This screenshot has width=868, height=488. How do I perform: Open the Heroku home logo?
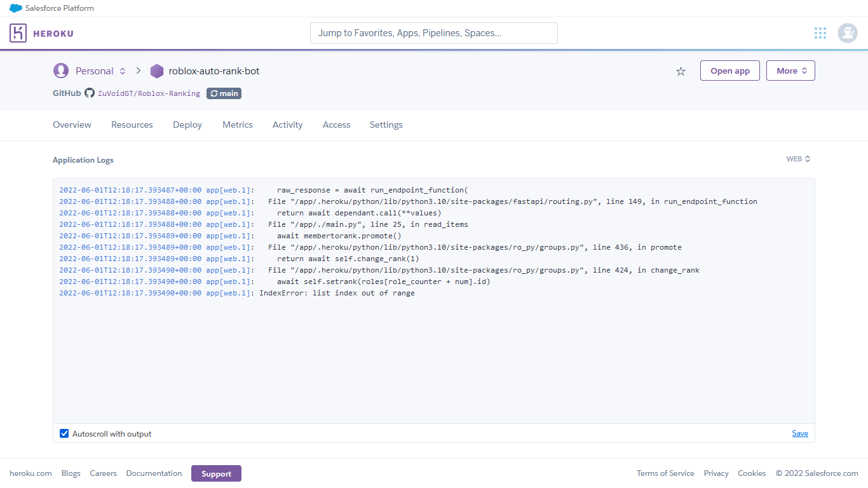click(41, 33)
